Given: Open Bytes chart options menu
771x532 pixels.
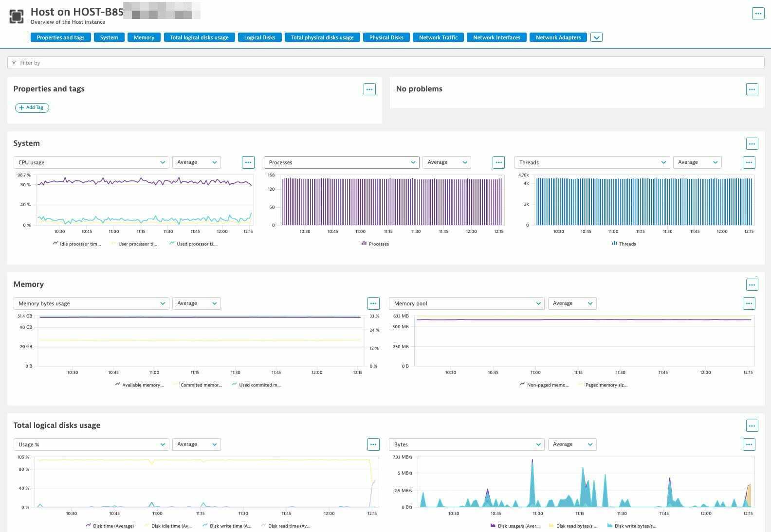Looking at the screenshot, I should (x=749, y=444).
